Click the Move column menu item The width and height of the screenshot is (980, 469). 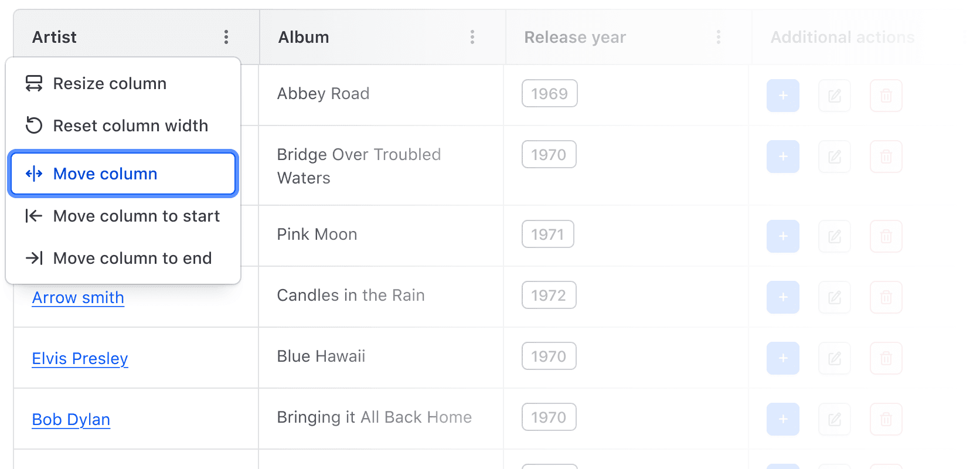click(106, 174)
